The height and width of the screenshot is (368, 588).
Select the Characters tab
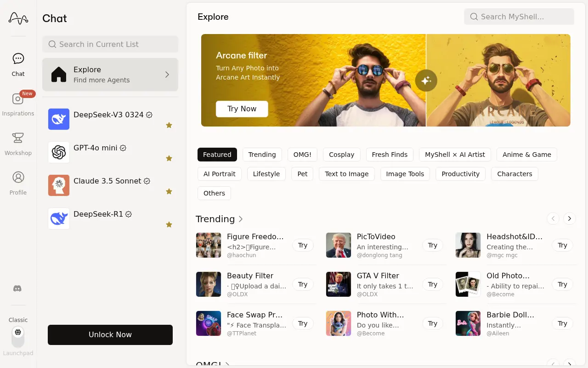click(514, 174)
